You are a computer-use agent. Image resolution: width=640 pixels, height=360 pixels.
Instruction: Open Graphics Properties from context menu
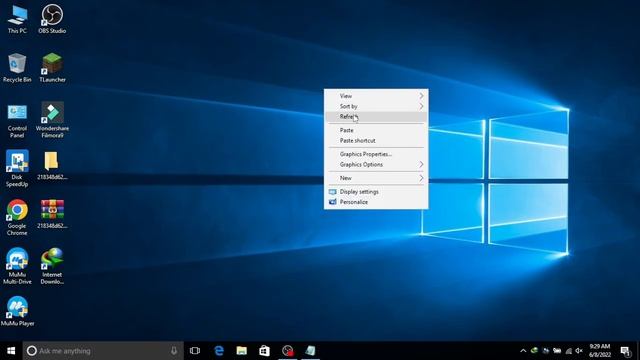pos(376,154)
